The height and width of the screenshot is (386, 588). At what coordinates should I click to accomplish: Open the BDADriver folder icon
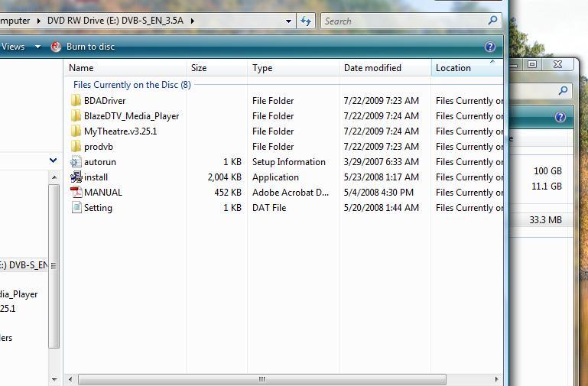click(x=76, y=101)
